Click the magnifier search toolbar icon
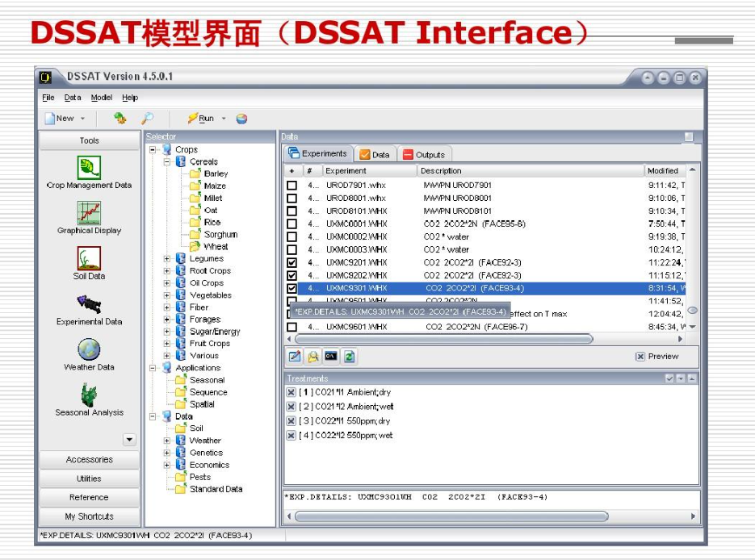 click(x=147, y=118)
